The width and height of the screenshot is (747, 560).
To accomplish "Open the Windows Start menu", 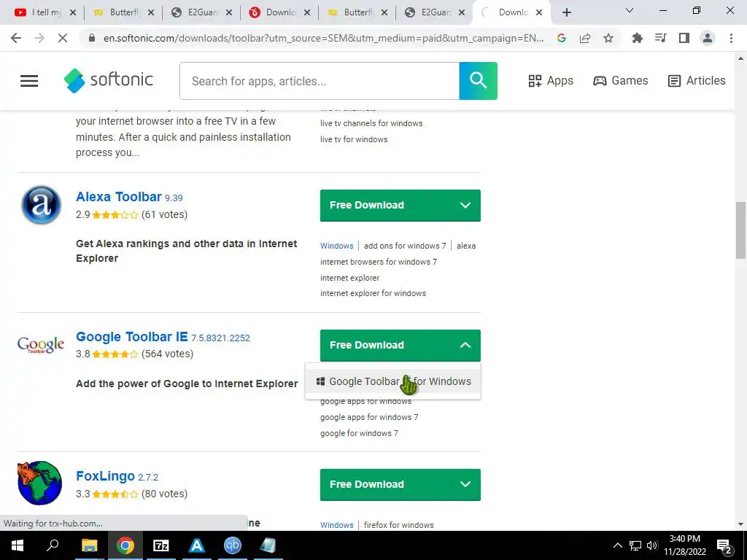I will tap(18, 545).
